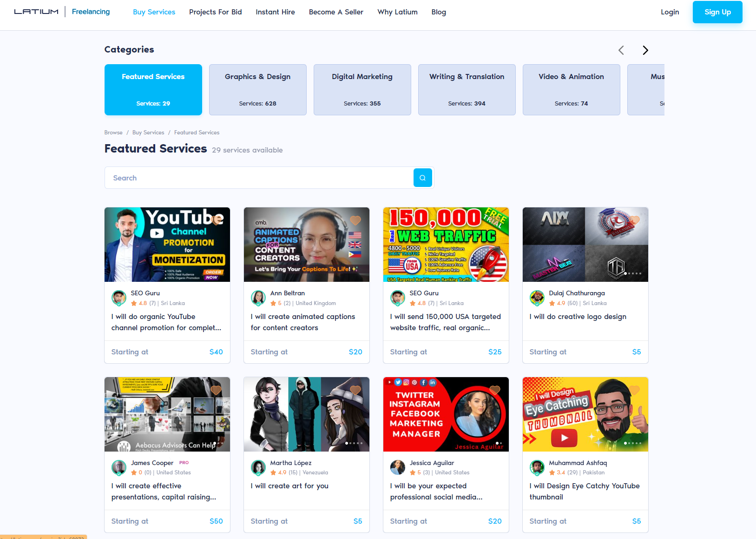Image resolution: width=756 pixels, height=539 pixels.
Task: Click the search magnifier icon button
Action: 422,178
